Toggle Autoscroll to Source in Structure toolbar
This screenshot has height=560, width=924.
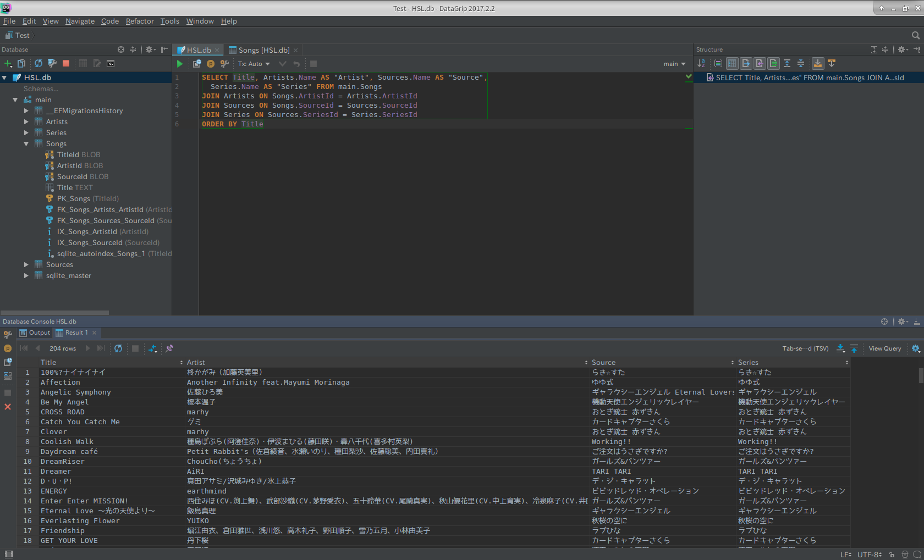click(818, 63)
